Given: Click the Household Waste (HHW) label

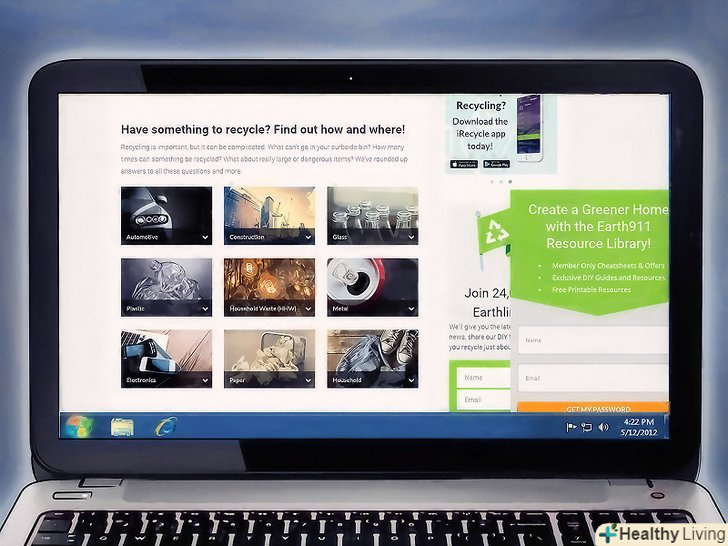Looking at the screenshot, I should click(263, 309).
